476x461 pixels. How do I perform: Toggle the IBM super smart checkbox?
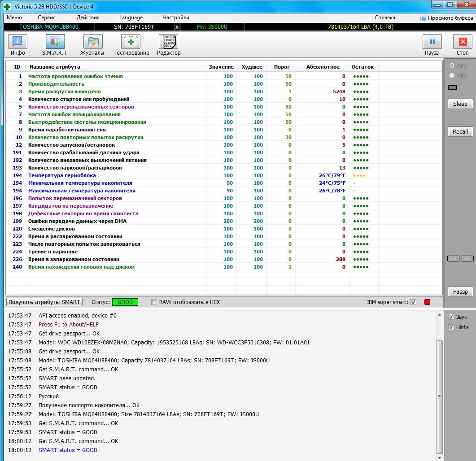(413, 302)
